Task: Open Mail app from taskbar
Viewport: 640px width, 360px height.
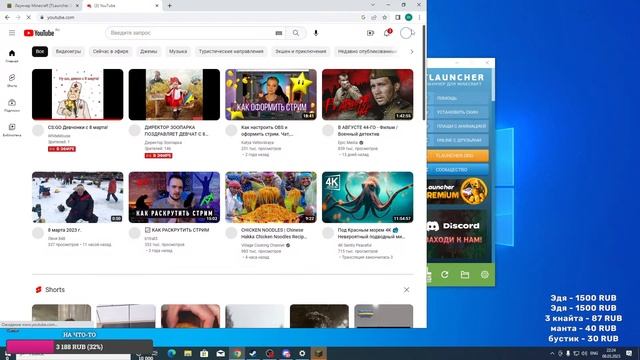Action: [x=220, y=353]
